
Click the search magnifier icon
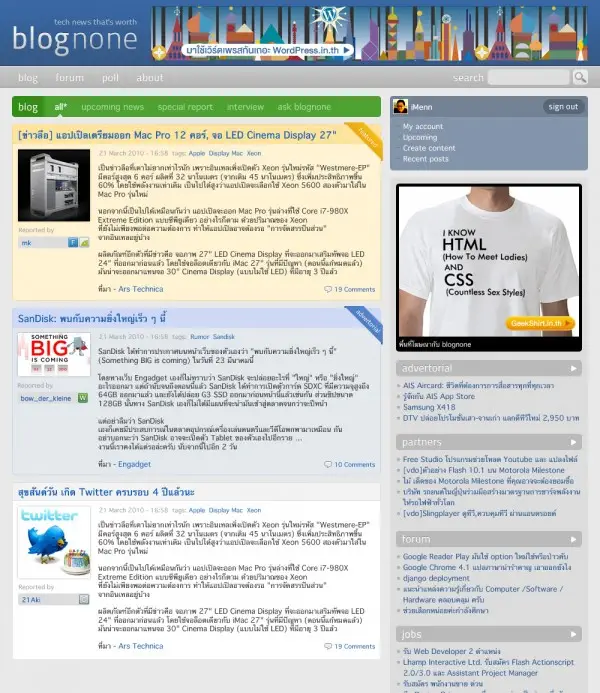580,77
